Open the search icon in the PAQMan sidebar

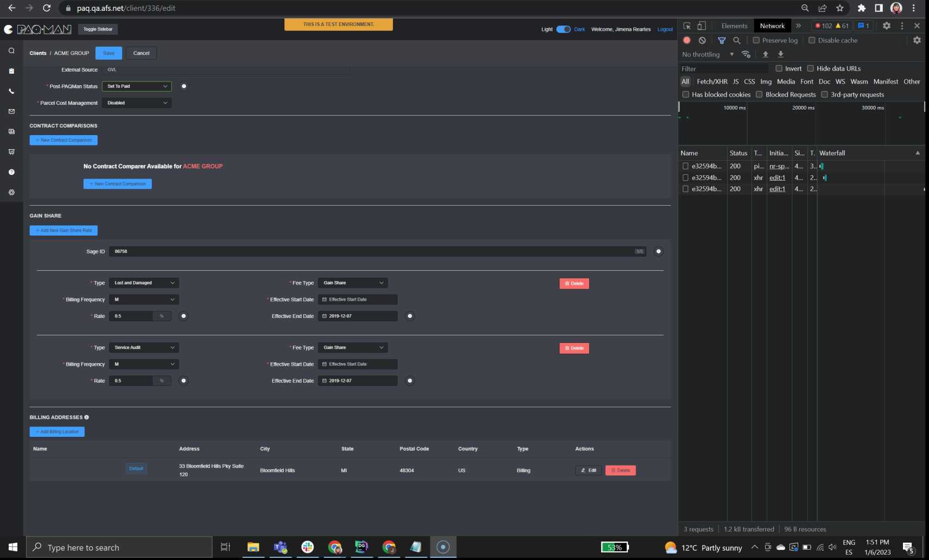pos(11,50)
